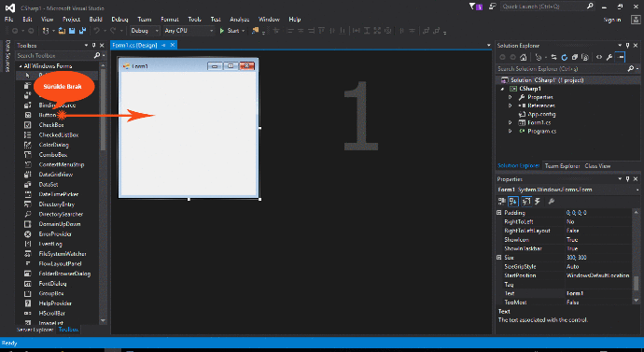This screenshot has height=352, width=644.
Task: Pin the Solution Explorer panel with pushpin icon
Action: tap(627, 45)
